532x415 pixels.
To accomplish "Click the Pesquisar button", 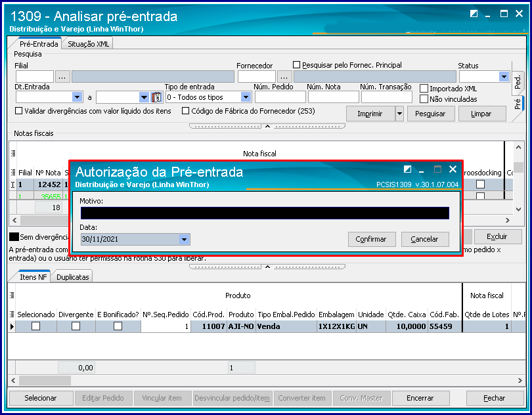I will (x=431, y=114).
